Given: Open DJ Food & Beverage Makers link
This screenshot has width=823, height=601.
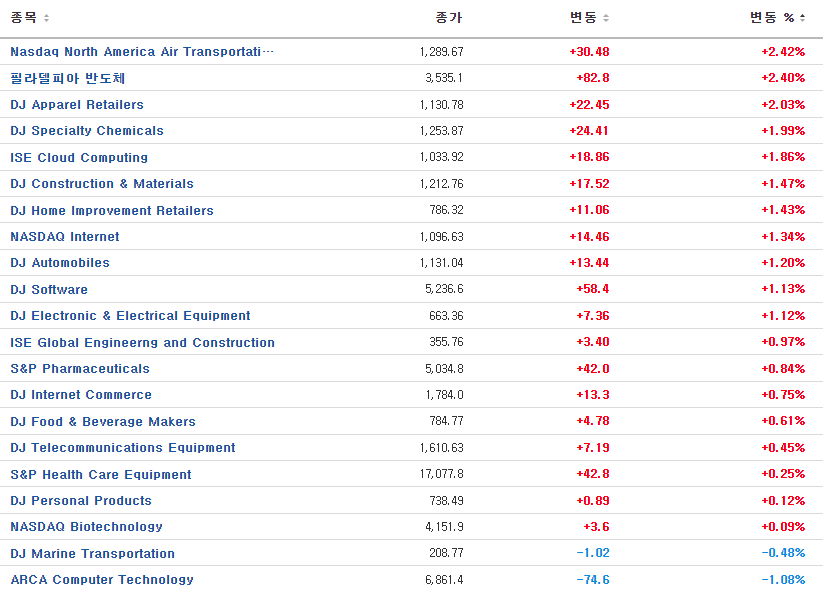Looking at the screenshot, I should (103, 421).
